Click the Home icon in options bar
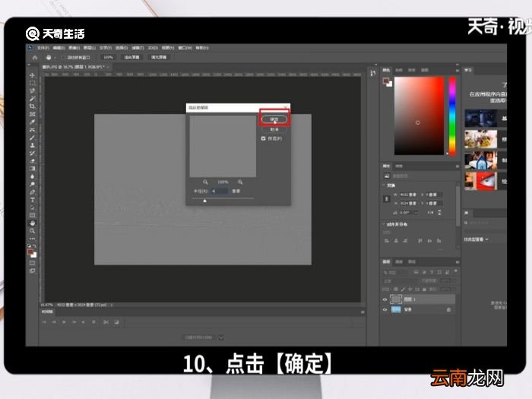Screen dimensions: 532x399 (x=35, y=57)
